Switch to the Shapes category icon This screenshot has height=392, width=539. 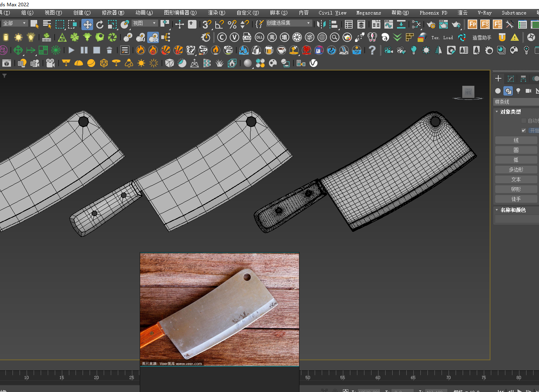click(x=508, y=91)
